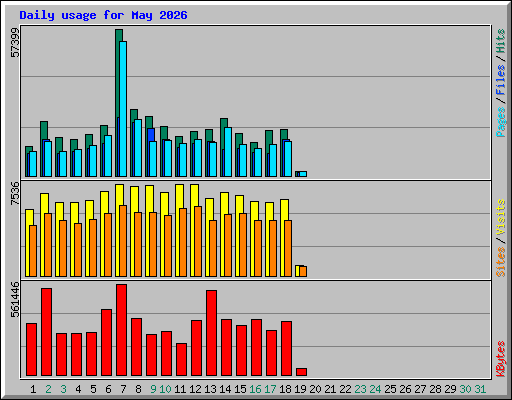Viewport: 512px width, 400px height.
Task: Click day 20 on the date axis
Action: (x=315, y=389)
